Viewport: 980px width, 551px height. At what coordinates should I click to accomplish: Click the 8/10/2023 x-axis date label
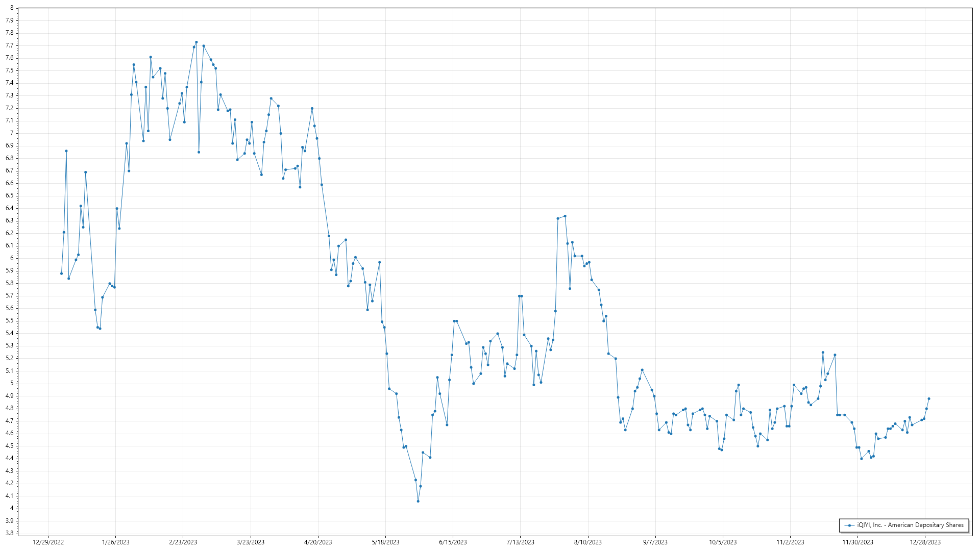[x=588, y=542]
